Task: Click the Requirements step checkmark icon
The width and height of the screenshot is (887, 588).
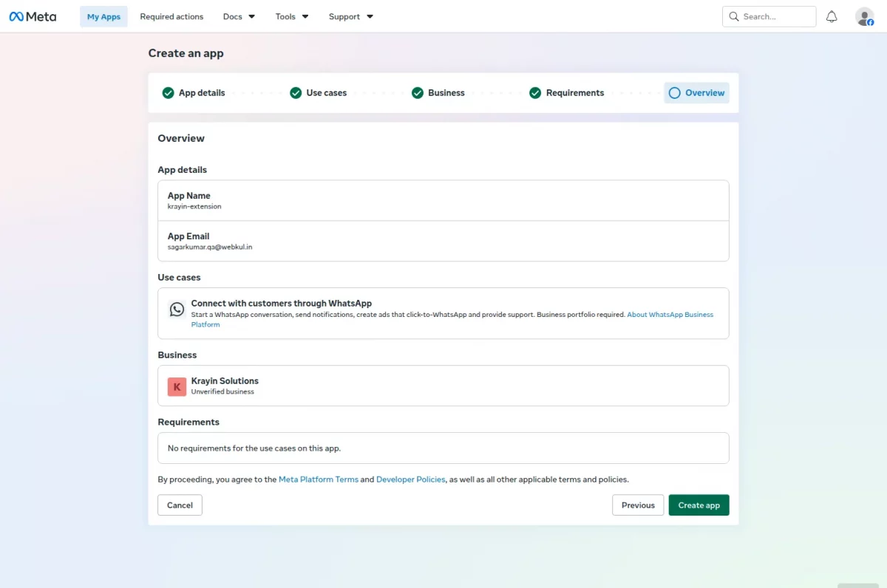Action: (535, 93)
